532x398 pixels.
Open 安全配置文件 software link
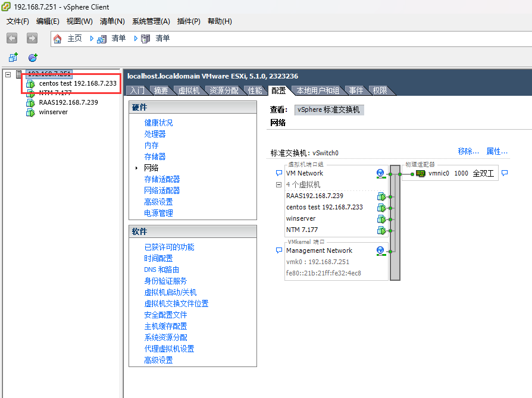tap(165, 315)
